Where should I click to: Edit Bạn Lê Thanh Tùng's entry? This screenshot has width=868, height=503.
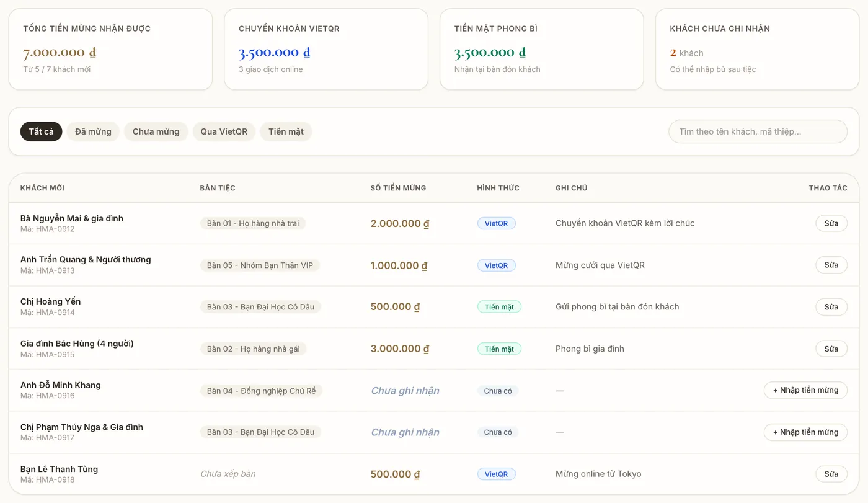coord(831,474)
